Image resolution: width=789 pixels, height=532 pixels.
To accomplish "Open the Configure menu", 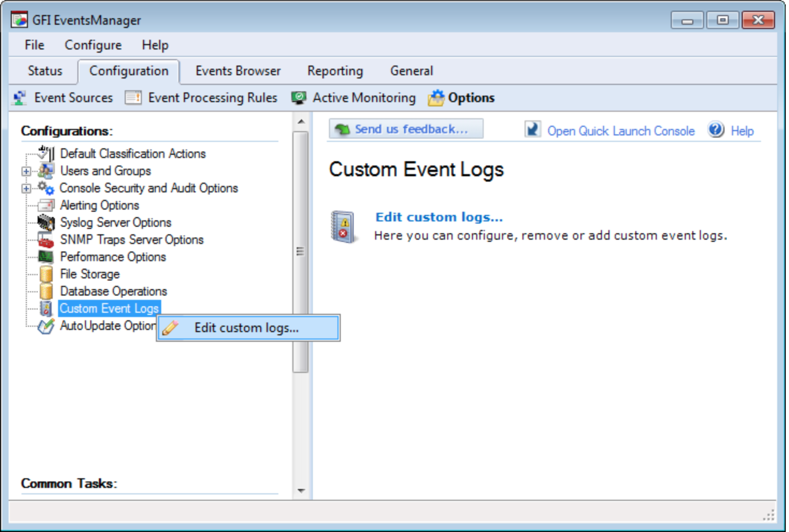I will 93,45.
